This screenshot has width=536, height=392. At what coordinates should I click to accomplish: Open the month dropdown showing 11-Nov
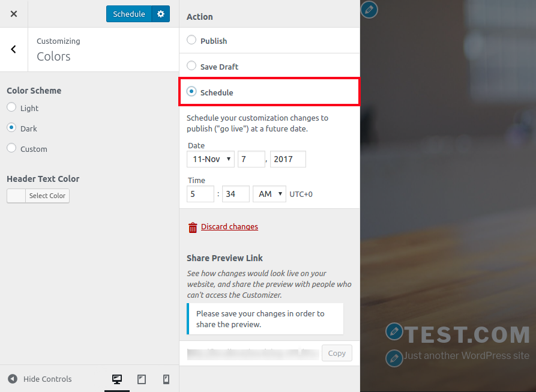(x=211, y=159)
